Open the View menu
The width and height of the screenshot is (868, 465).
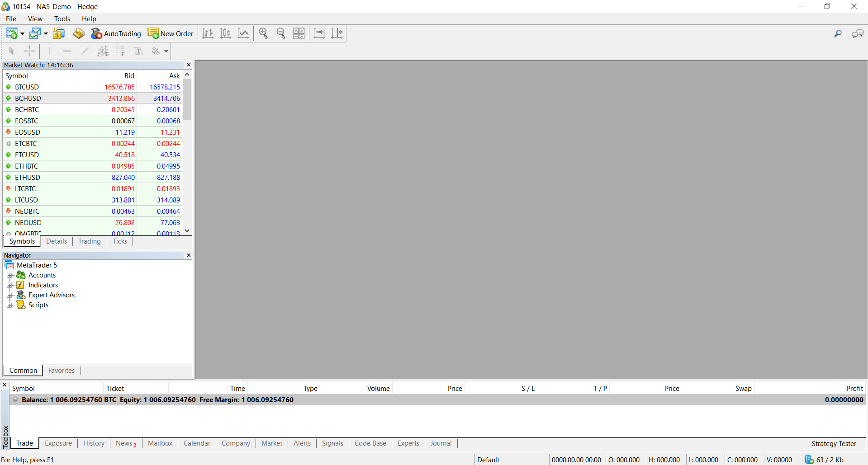tap(35, 19)
